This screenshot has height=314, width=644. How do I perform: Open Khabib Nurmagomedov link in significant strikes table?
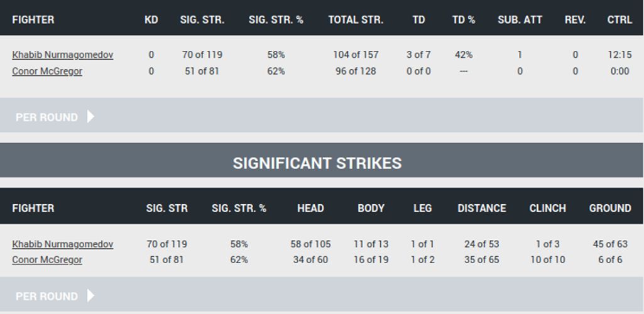click(63, 244)
